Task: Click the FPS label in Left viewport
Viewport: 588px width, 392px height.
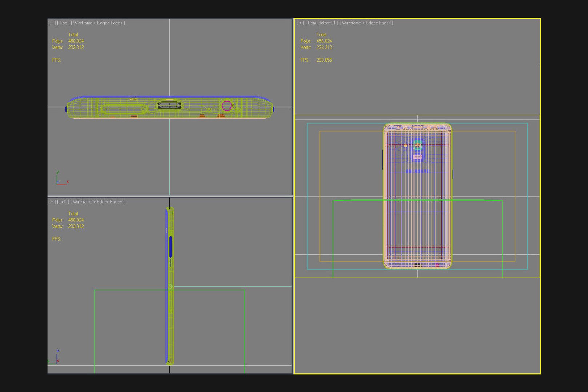Action: point(57,239)
